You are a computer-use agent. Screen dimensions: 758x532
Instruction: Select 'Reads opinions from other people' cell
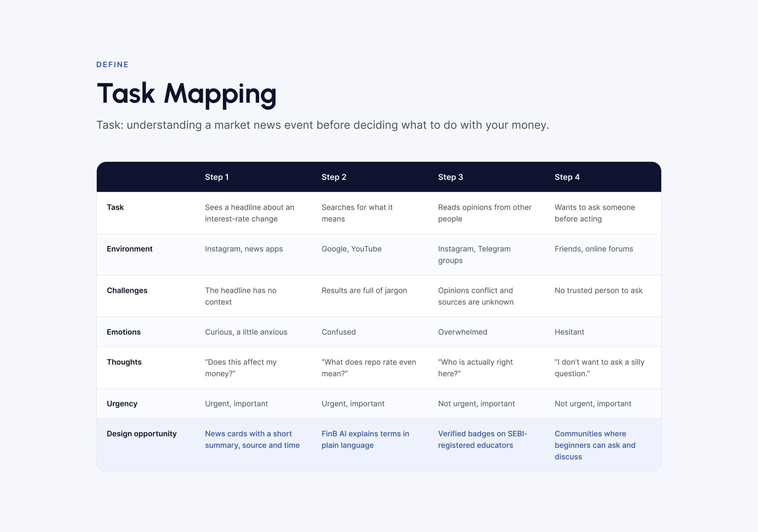tap(485, 213)
